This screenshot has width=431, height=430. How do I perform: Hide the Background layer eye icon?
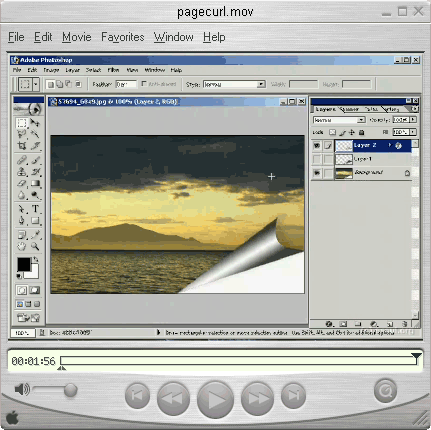(317, 173)
